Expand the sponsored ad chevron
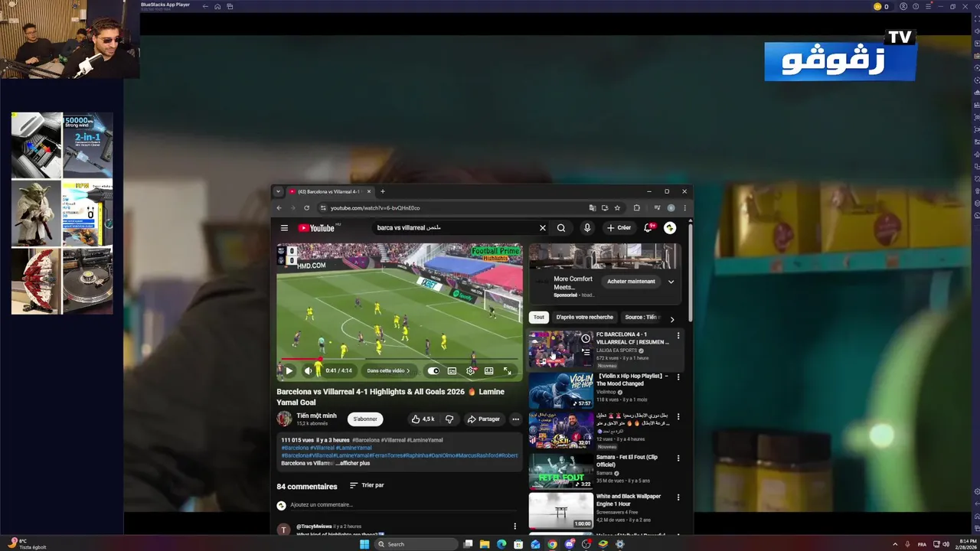This screenshot has width=980, height=551. [671, 282]
